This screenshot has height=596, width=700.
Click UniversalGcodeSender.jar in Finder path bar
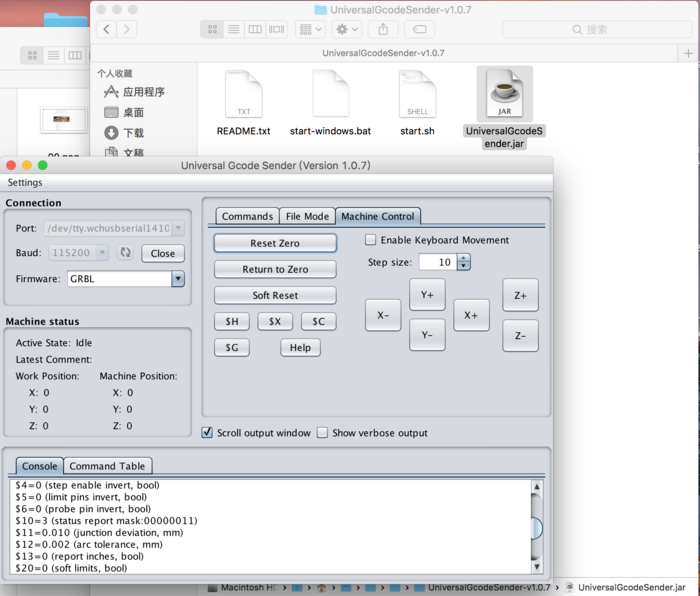click(x=626, y=588)
